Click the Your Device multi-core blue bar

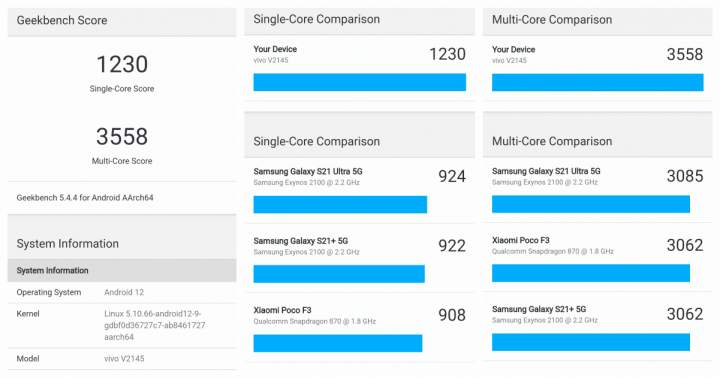pos(597,82)
